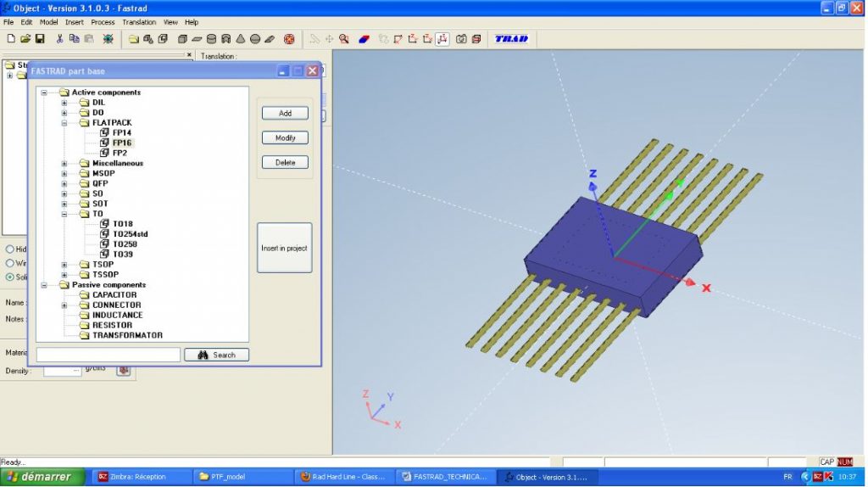This screenshot has width=868, height=487.
Task: Select the Solid display radio button
Action: [x=10, y=277]
